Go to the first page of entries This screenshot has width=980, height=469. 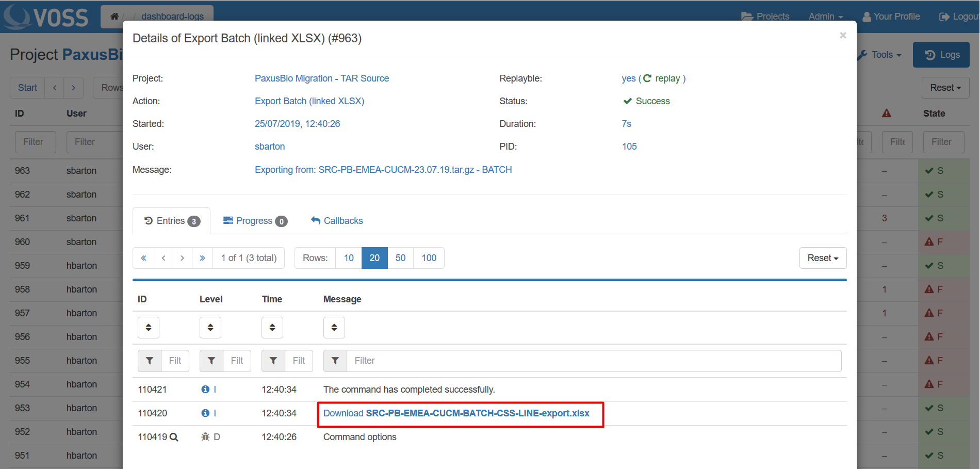[x=143, y=258]
